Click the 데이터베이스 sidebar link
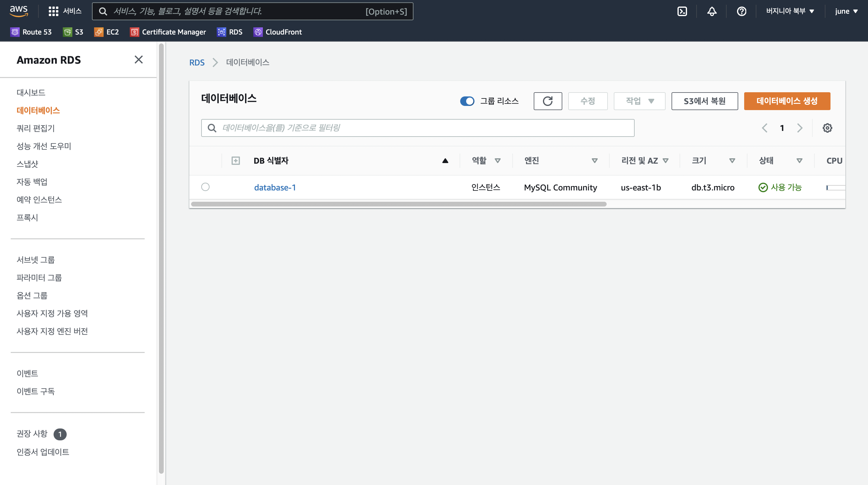This screenshot has height=485, width=868. [38, 110]
